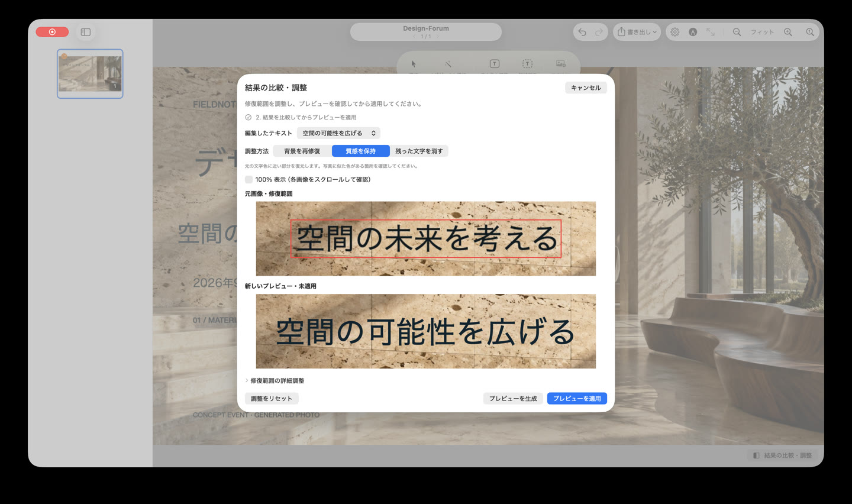Click the redo arrow in toolbar
The width and height of the screenshot is (852, 504).
click(599, 32)
